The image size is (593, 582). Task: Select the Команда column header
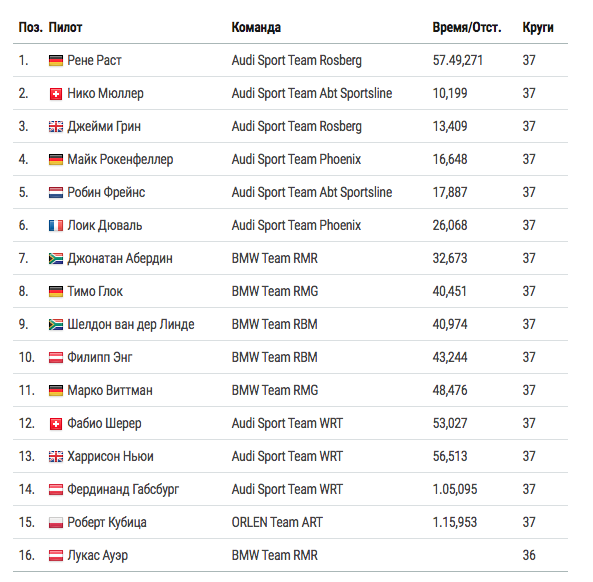[x=256, y=27]
